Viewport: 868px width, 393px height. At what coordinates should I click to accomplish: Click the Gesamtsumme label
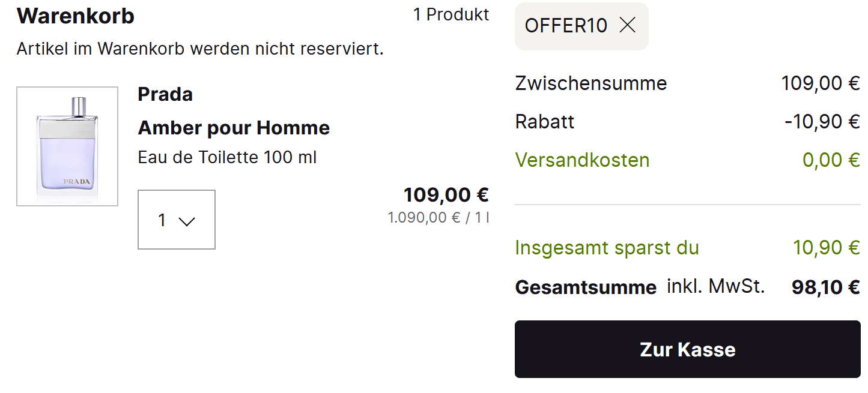point(586,287)
